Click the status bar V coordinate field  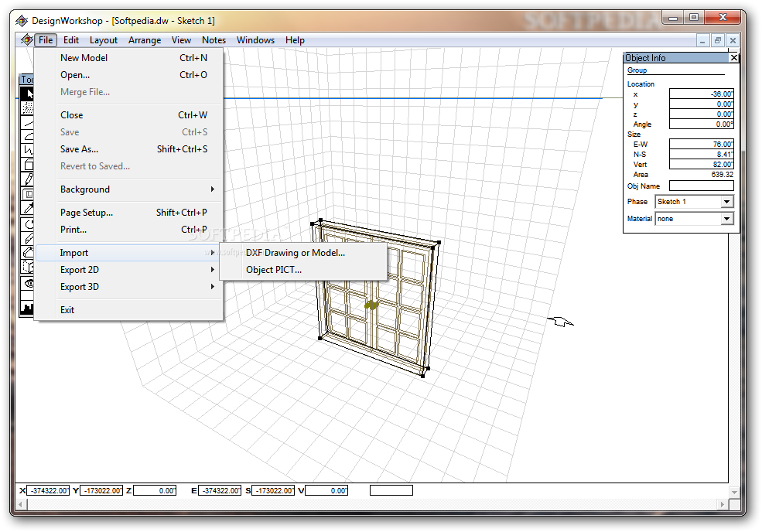click(326, 491)
